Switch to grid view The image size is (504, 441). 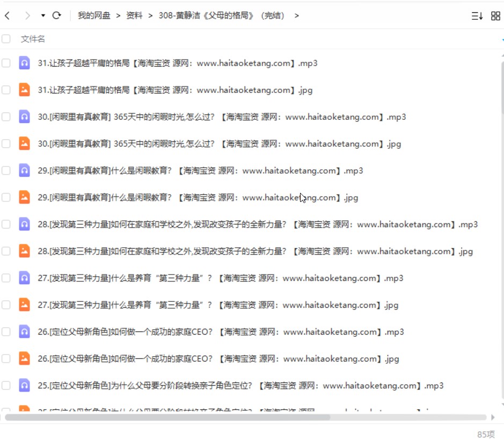coord(495,16)
